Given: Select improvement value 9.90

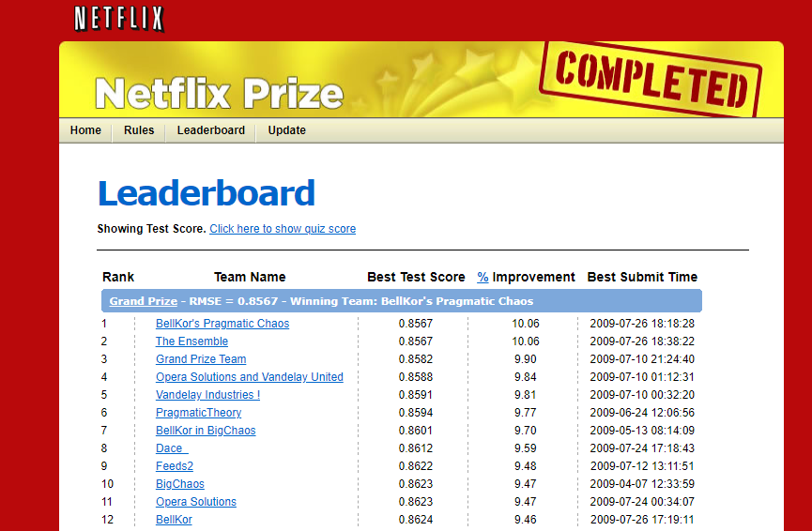Looking at the screenshot, I should tap(526, 359).
